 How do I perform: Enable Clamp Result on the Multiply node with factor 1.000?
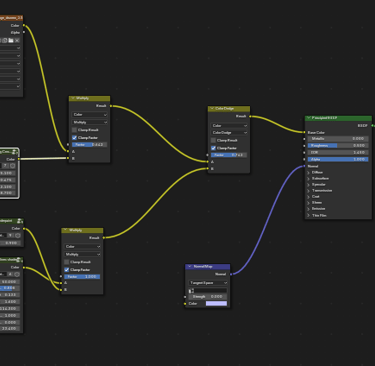pyautogui.click(x=67, y=262)
